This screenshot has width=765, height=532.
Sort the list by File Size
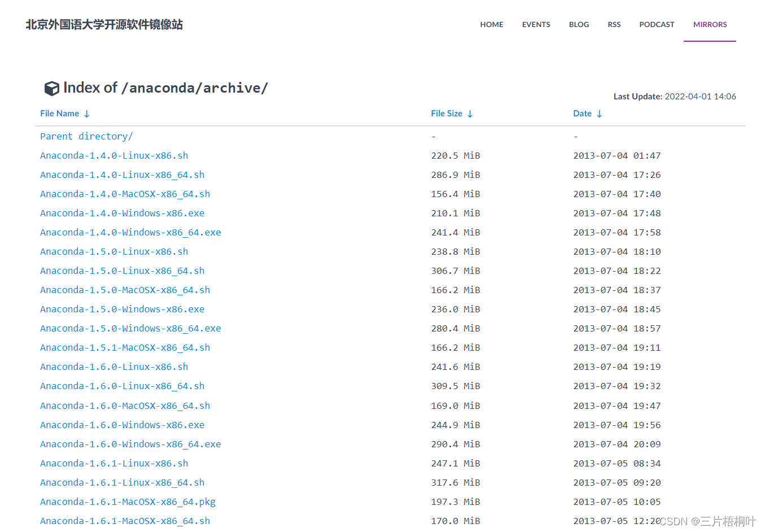click(447, 114)
